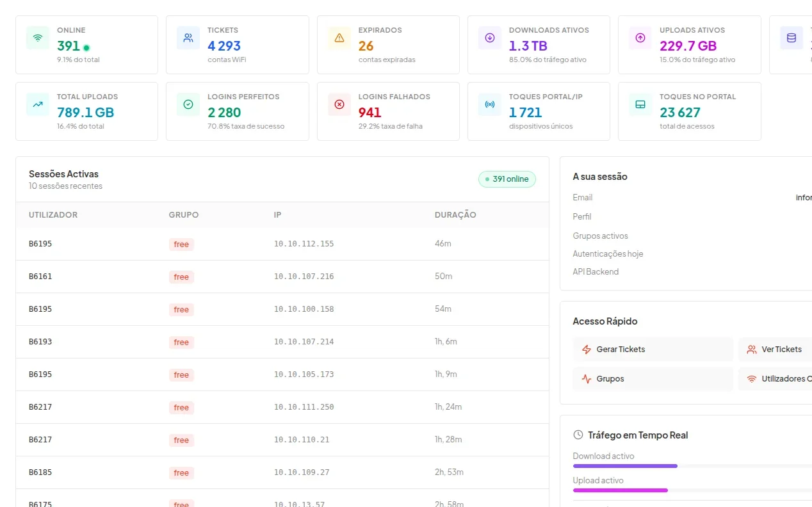Screen dimensions: 812x507
Task: Click the Download activo progress bar
Action: (x=692, y=466)
